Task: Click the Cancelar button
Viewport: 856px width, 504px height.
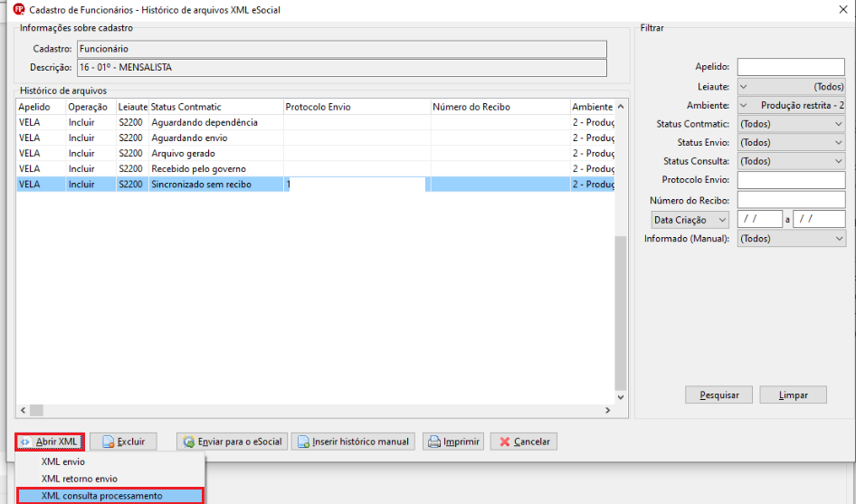Action: pyautogui.click(x=524, y=442)
